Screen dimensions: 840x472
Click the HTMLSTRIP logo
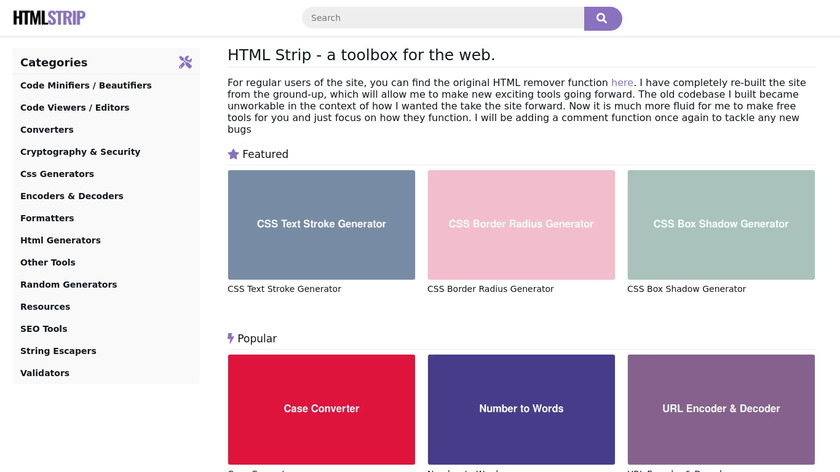[49, 18]
